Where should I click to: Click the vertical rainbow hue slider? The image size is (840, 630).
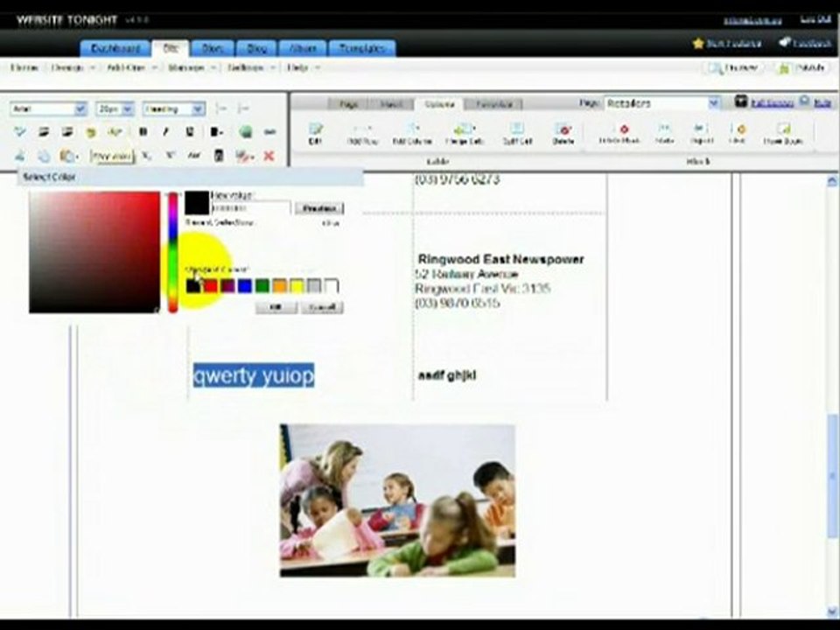coord(172,252)
